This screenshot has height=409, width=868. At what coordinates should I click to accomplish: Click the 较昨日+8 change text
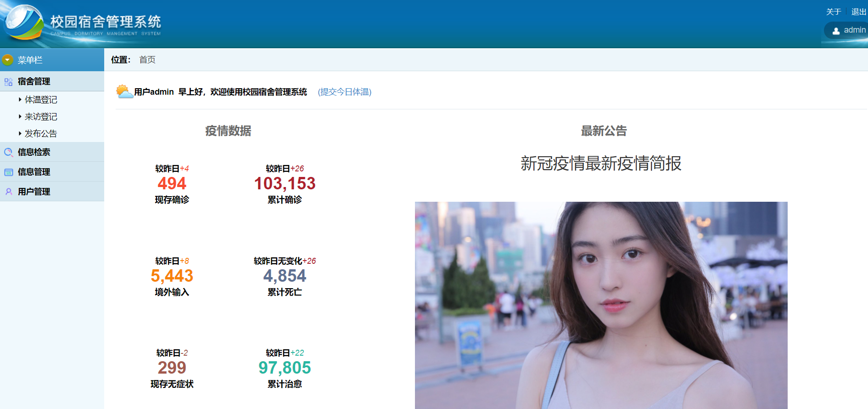172,261
